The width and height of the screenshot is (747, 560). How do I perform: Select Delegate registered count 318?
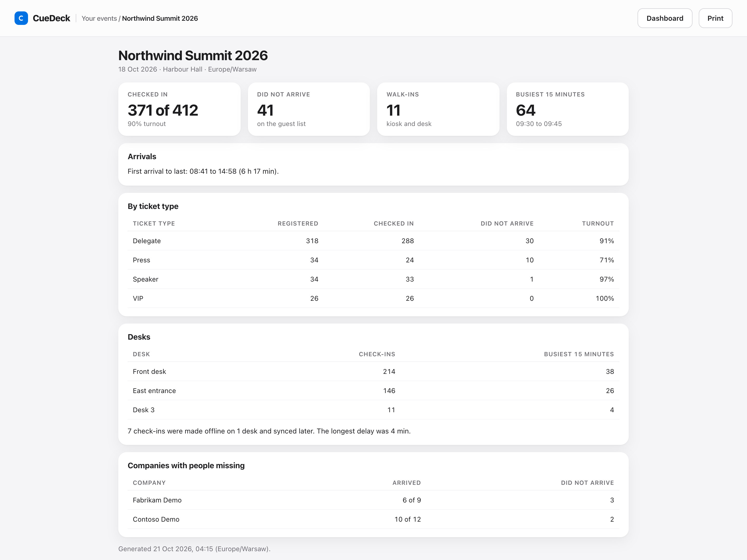(312, 241)
